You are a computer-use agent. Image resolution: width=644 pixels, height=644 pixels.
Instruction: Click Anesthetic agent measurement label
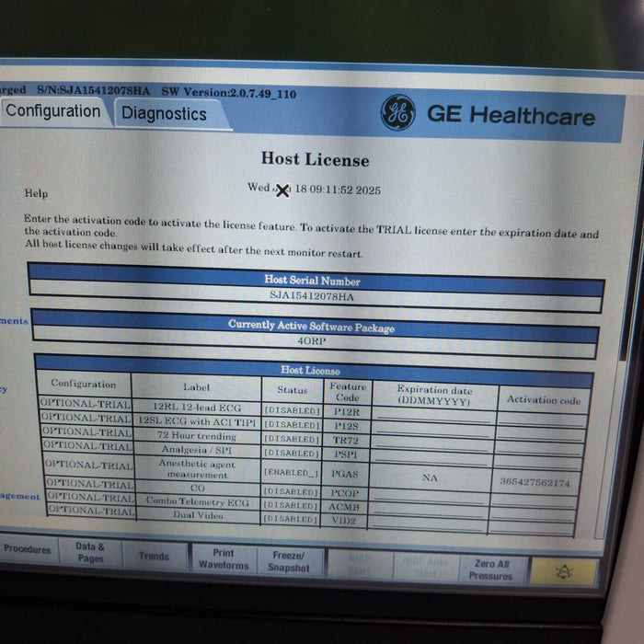click(x=197, y=469)
